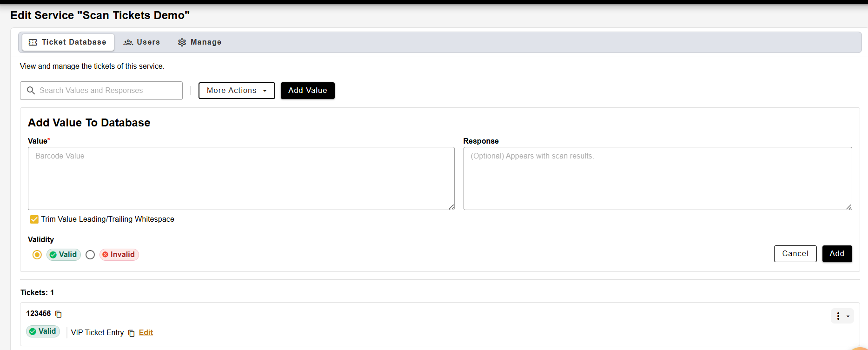
Task: Switch to the Users tab
Action: [142, 42]
